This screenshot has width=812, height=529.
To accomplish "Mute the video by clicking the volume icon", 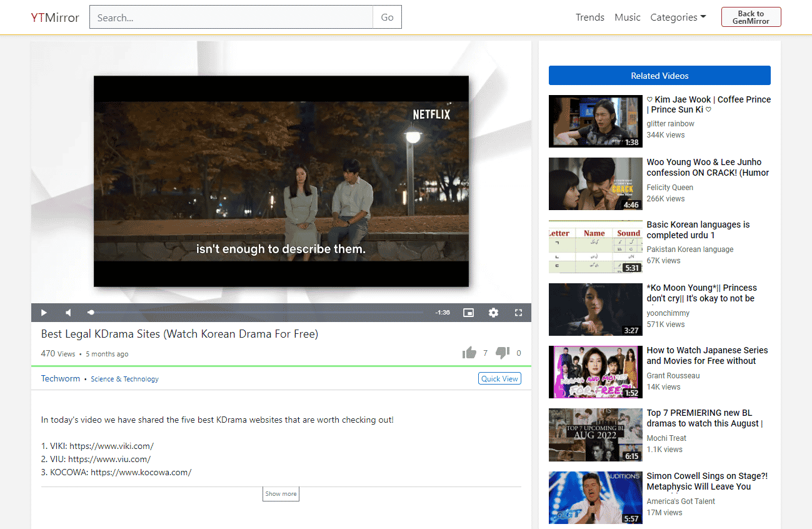I will (x=68, y=312).
